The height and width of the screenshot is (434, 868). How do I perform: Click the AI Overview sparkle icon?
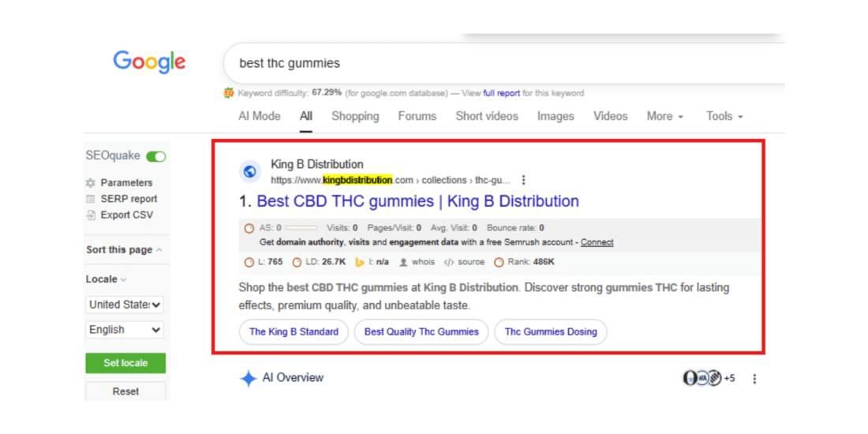[249, 379]
